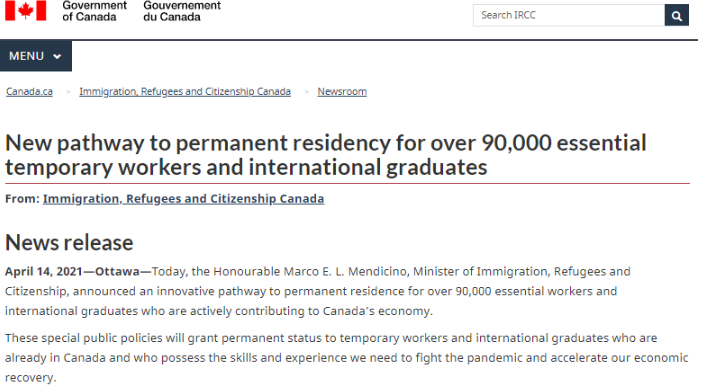Click the Canadian flag icon
The width and height of the screenshot is (710, 386).
click(25, 10)
